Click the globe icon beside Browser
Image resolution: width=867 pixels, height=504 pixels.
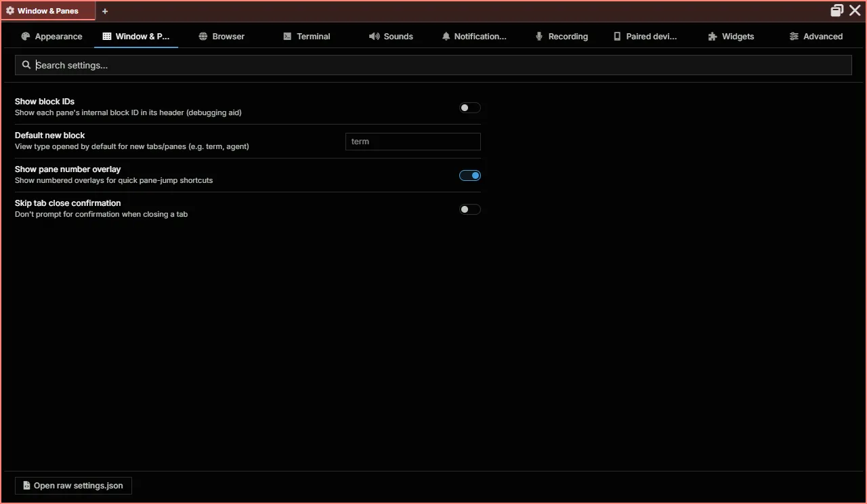203,37
